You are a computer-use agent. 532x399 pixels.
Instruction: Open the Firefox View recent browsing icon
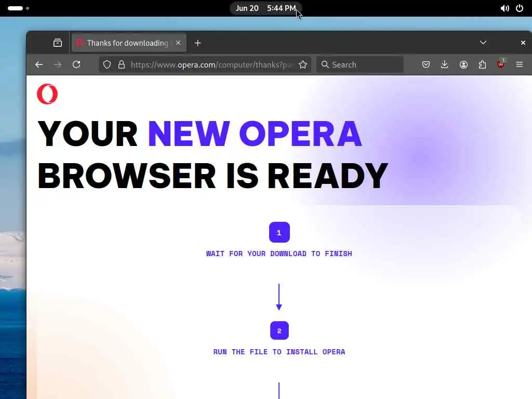[x=58, y=43]
